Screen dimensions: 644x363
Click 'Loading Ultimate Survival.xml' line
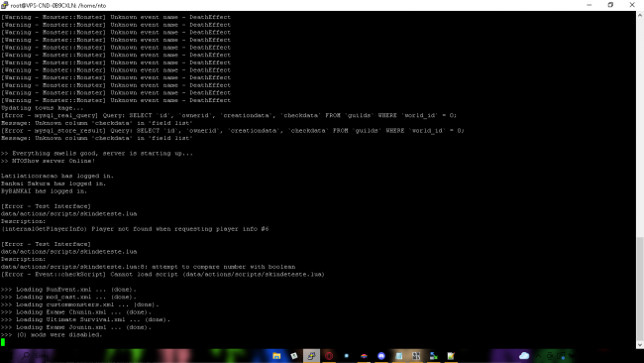[85, 319]
